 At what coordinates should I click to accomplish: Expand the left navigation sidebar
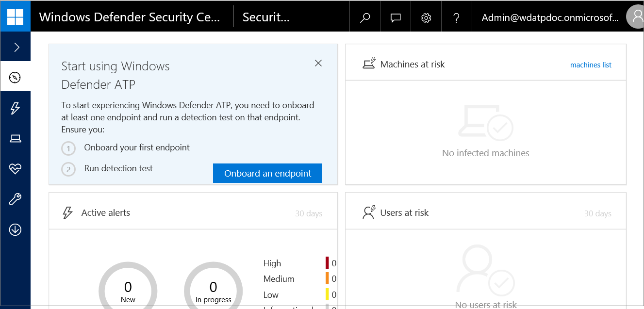click(16, 47)
